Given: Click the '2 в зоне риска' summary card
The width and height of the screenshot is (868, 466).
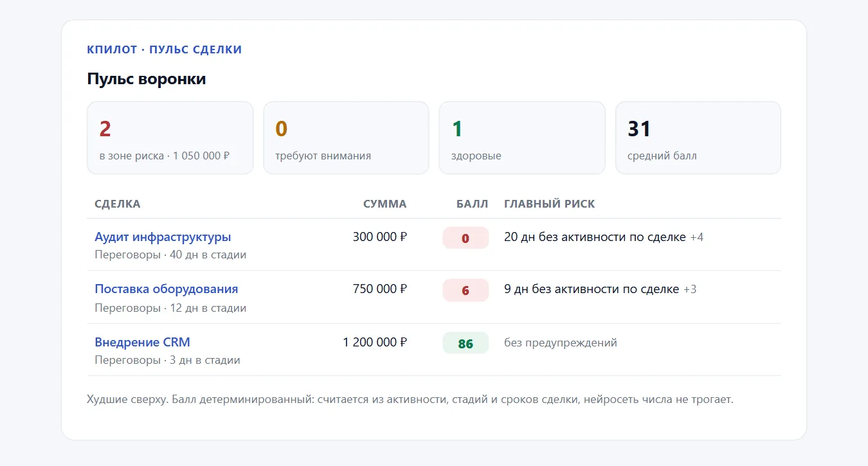Looking at the screenshot, I should point(170,138).
